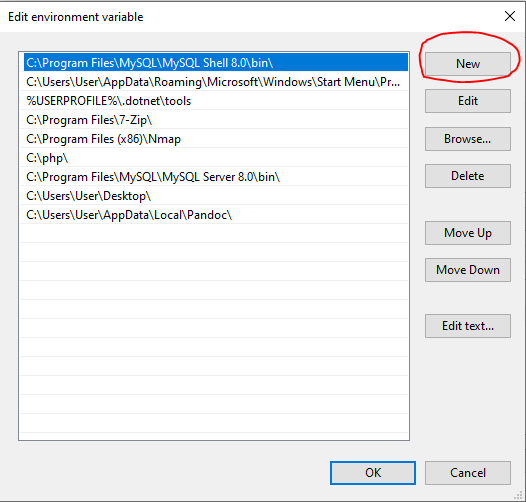Viewport: 526px width, 502px height.
Task: Delete the selected path entry
Action: click(x=468, y=176)
